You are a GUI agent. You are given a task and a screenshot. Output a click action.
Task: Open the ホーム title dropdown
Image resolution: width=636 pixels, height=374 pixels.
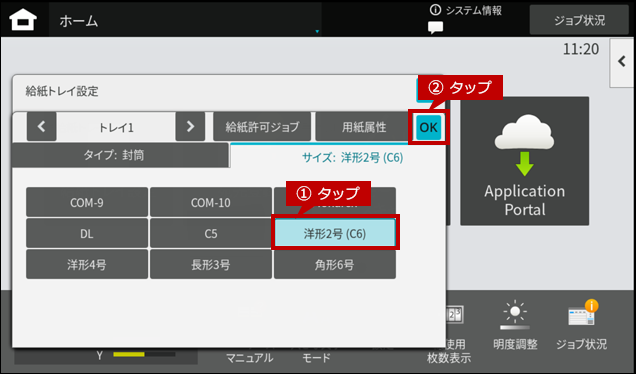(x=185, y=20)
